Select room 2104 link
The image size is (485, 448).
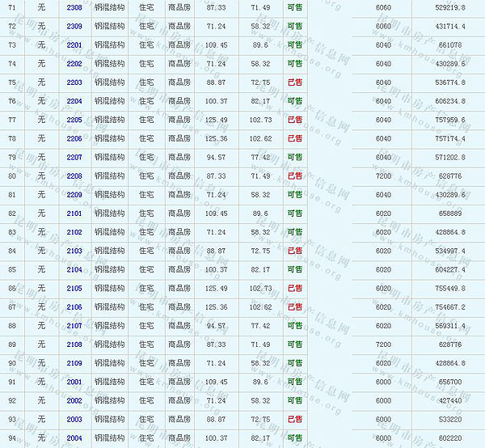coord(74,269)
